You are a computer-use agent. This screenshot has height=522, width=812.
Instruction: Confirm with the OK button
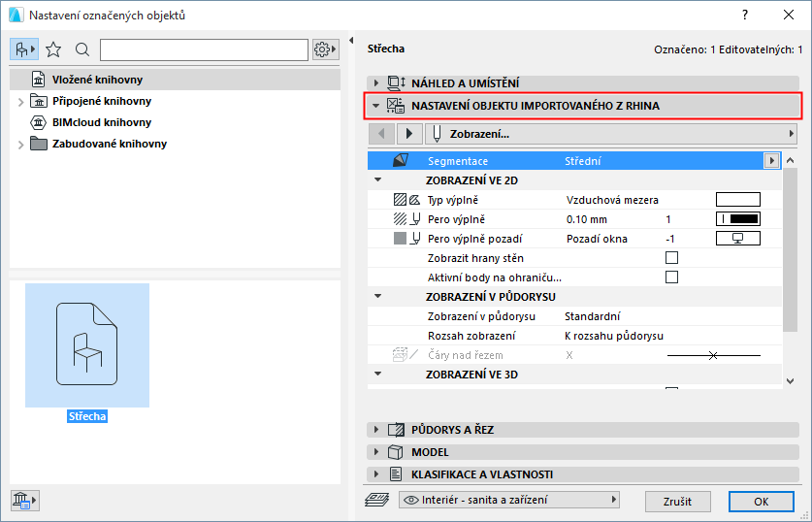(762, 502)
